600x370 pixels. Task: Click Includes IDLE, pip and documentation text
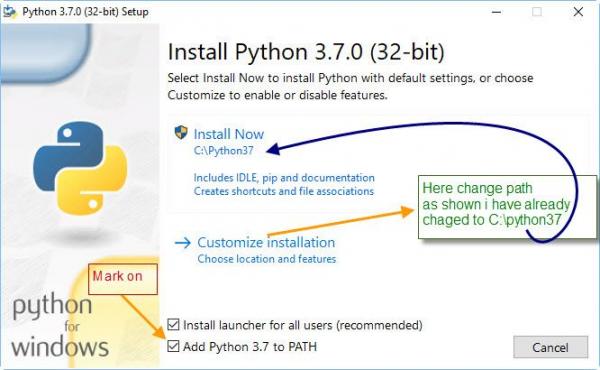tap(284, 178)
